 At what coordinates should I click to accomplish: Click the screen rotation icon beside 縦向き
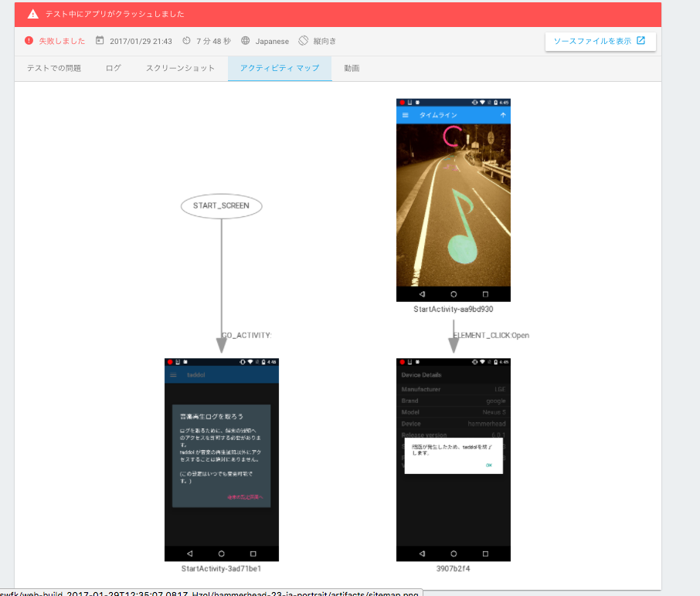[303, 41]
